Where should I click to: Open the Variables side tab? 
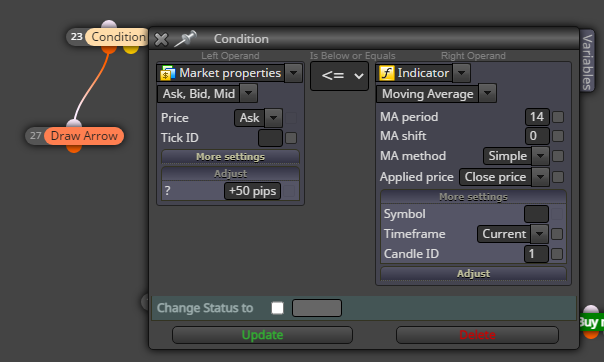(587, 62)
